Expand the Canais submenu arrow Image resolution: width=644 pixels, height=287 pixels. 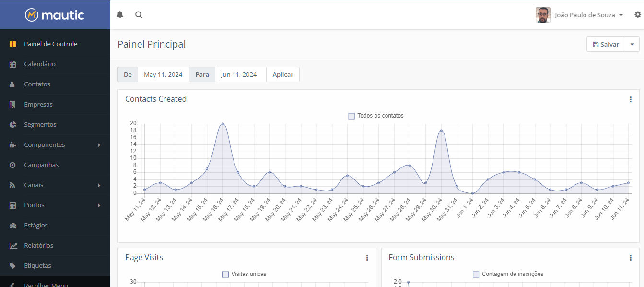coord(99,185)
